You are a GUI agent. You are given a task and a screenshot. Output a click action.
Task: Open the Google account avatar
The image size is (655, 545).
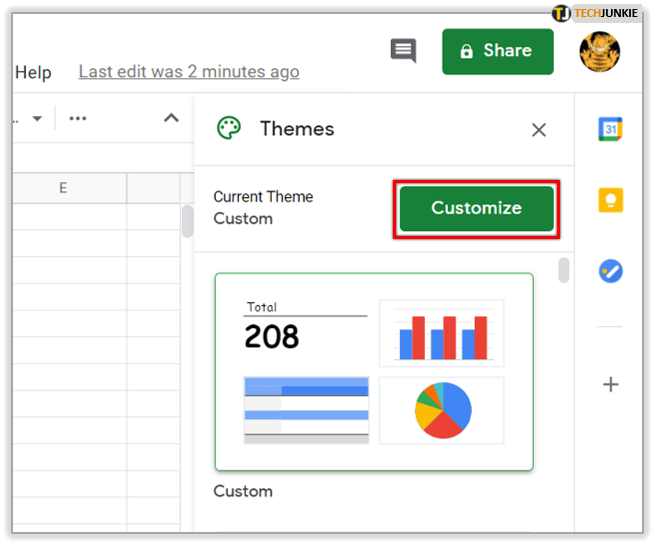(600, 50)
